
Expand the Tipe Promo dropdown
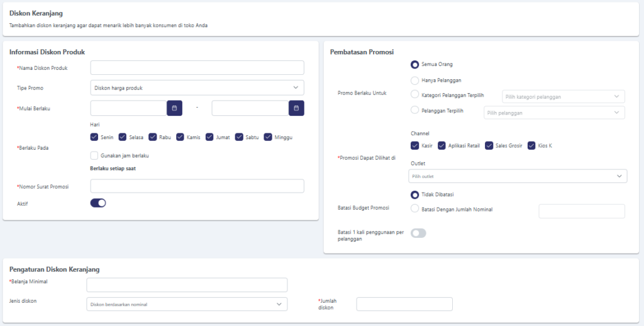tap(197, 87)
